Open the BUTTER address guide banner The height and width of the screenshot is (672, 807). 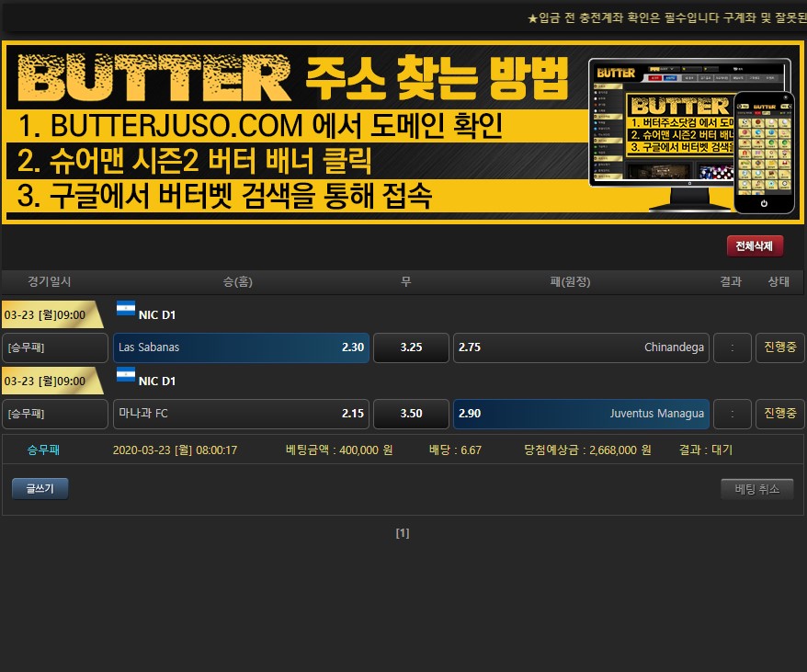tap(403, 132)
